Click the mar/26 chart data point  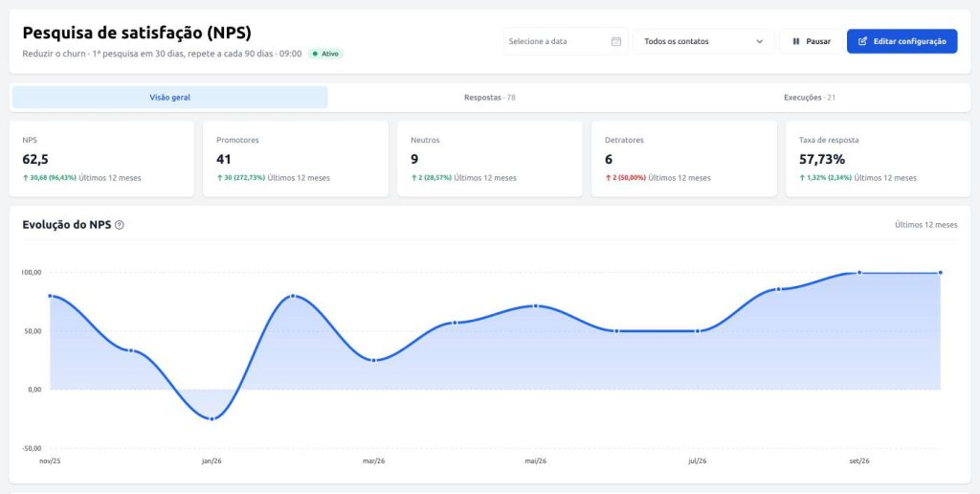pyautogui.click(x=374, y=360)
